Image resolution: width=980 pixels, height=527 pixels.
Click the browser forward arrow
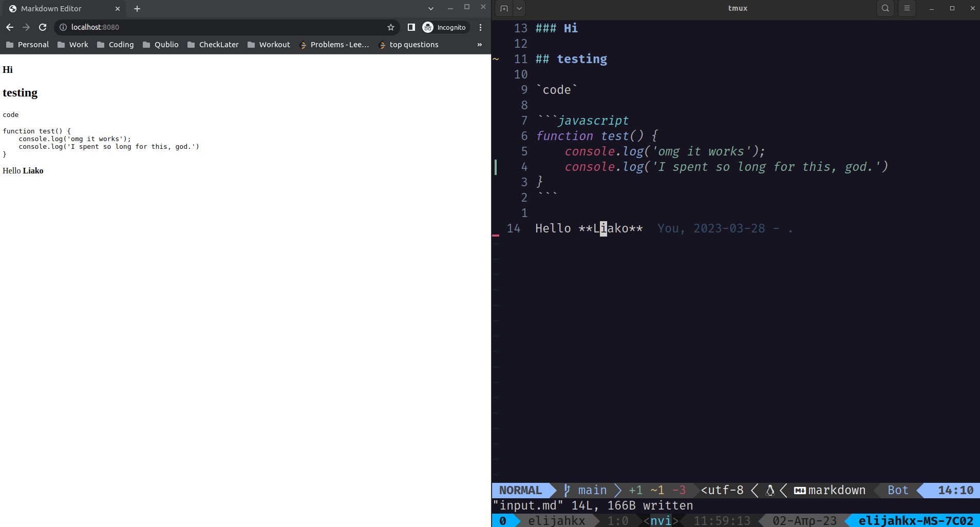(26, 27)
